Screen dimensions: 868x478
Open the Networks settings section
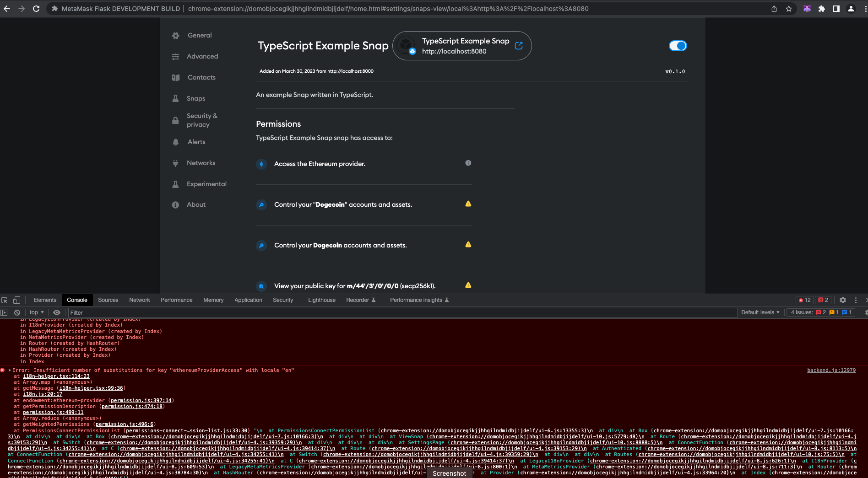click(201, 163)
